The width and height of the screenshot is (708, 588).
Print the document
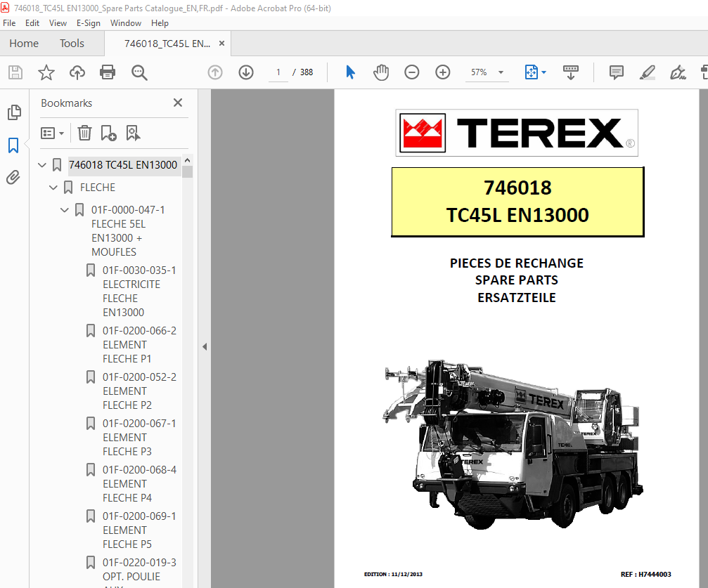(108, 72)
